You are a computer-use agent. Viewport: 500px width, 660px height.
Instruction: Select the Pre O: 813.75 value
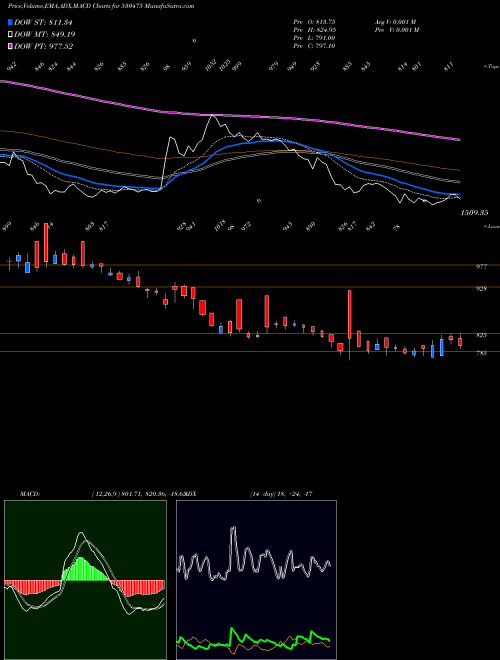coord(314,22)
